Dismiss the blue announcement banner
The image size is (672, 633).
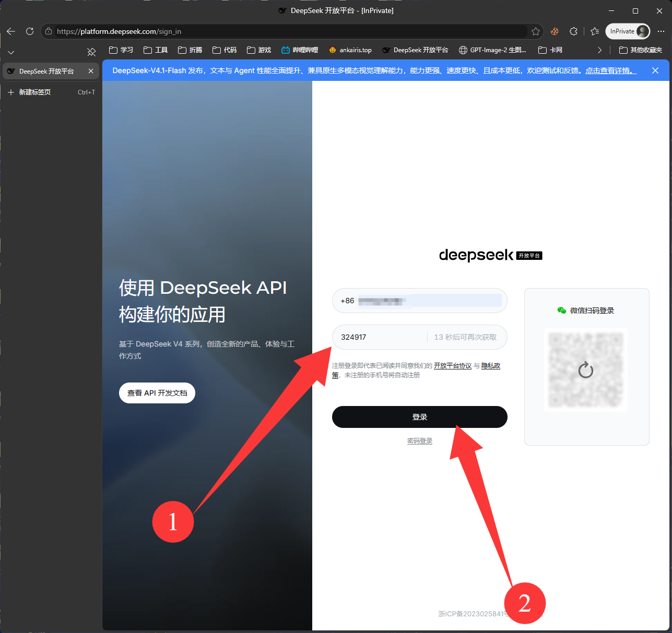tap(655, 70)
